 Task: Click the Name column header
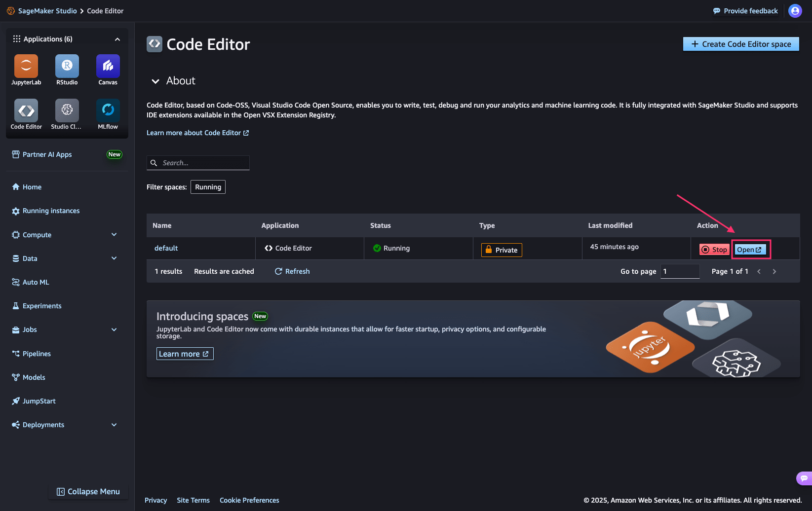tap(162, 225)
